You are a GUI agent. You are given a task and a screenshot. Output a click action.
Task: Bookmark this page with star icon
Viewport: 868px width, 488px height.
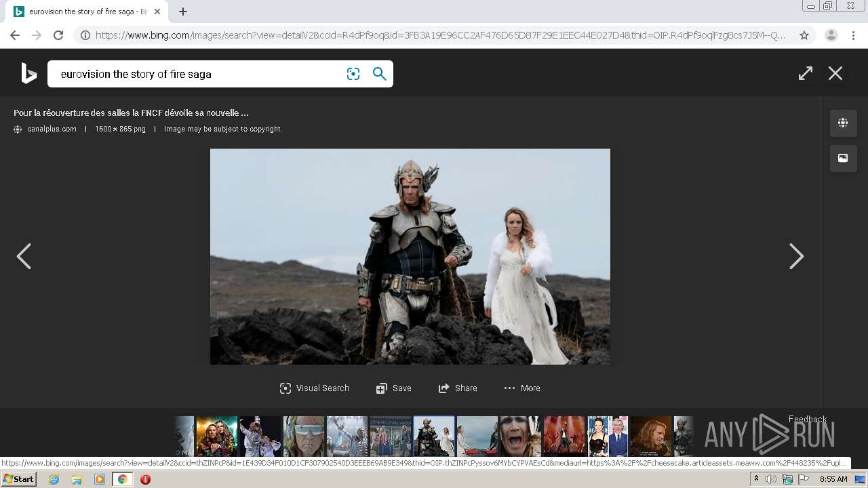[804, 35]
